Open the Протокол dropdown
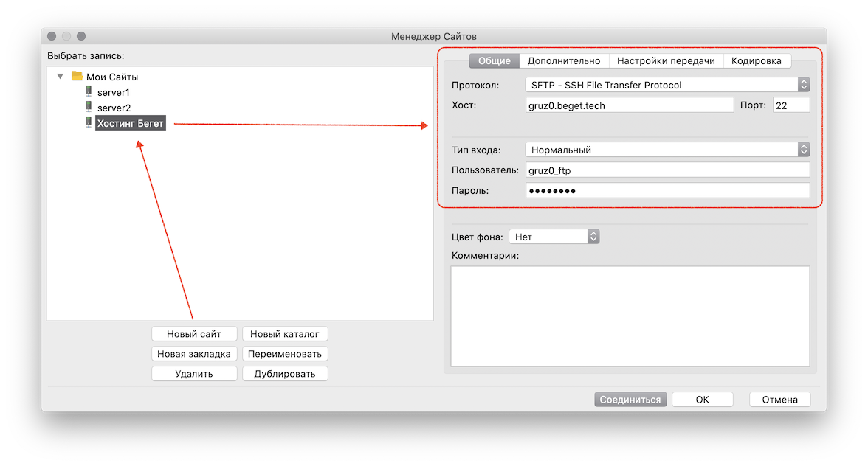 (667, 85)
